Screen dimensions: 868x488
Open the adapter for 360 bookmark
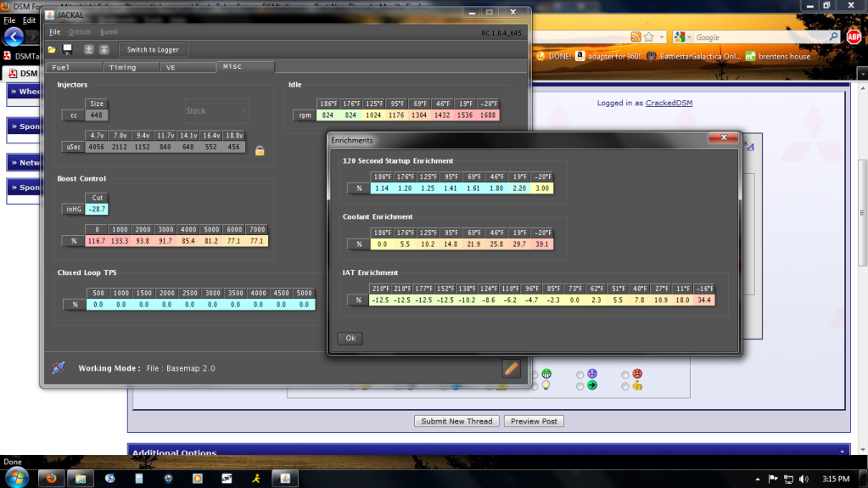click(609, 57)
